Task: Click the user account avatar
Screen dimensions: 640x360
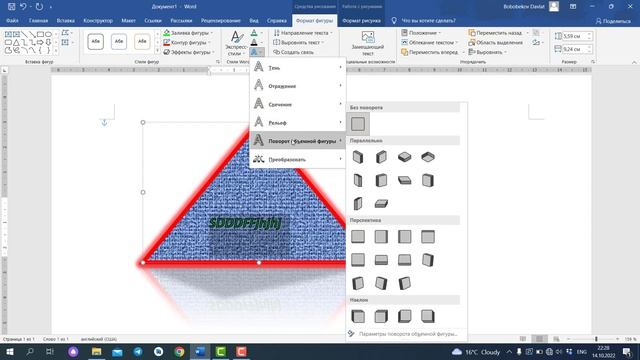Action: 554,7
